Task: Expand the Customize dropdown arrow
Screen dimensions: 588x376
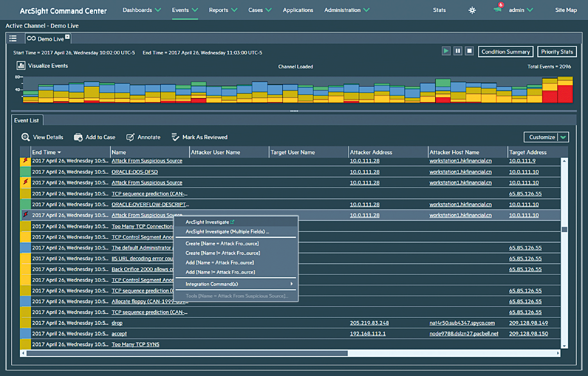Action: pos(563,137)
